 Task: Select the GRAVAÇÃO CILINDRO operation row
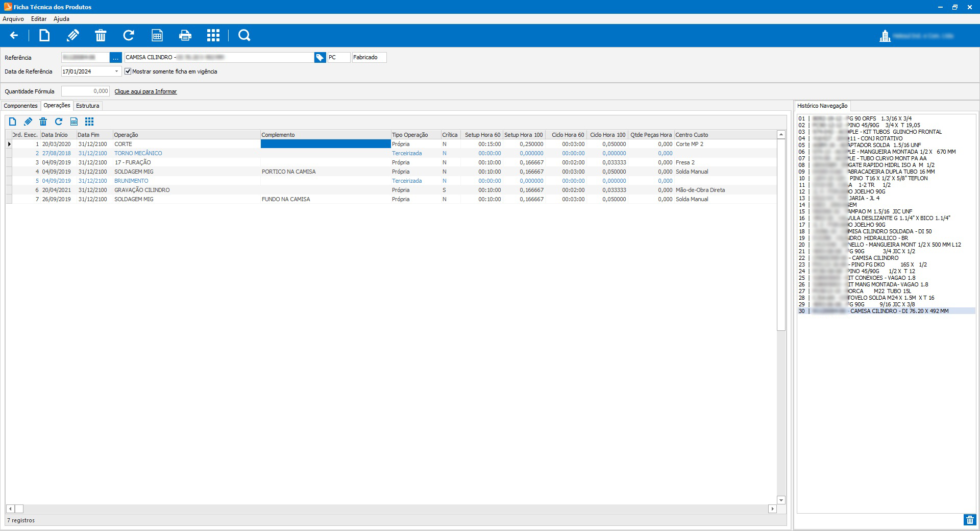click(391, 190)
